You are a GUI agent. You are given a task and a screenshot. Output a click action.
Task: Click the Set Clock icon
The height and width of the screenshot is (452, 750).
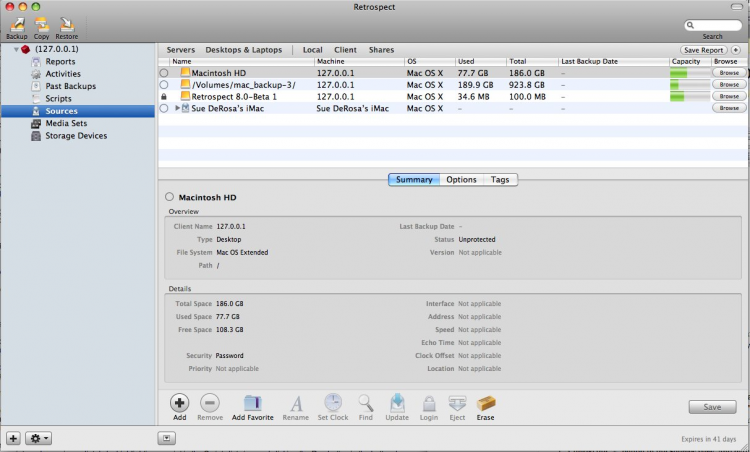click(x=333, y=403)
